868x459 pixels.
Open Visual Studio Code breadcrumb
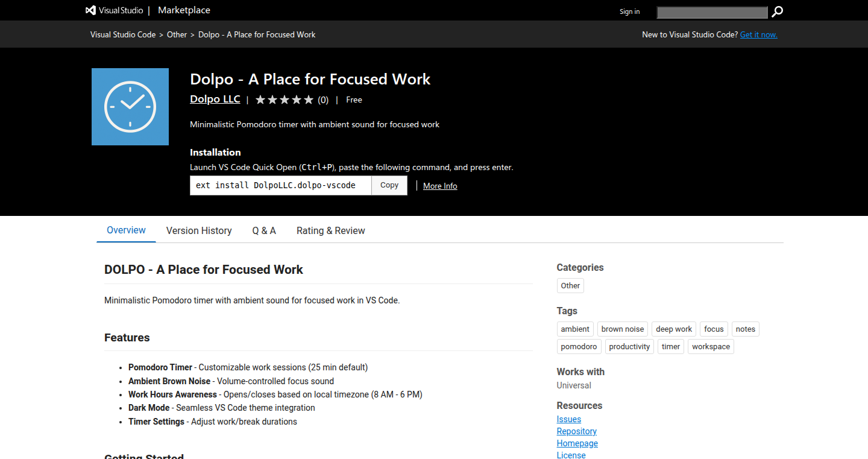[123, 34]
